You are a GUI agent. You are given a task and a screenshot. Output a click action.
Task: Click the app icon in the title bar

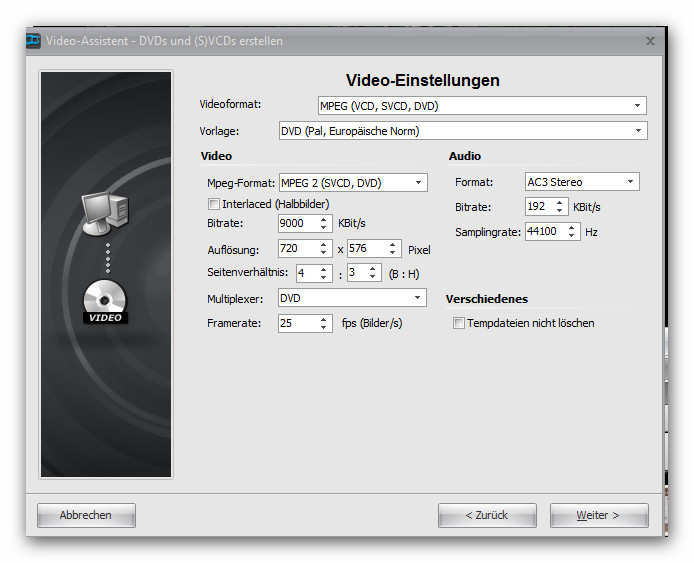(34, 41)
